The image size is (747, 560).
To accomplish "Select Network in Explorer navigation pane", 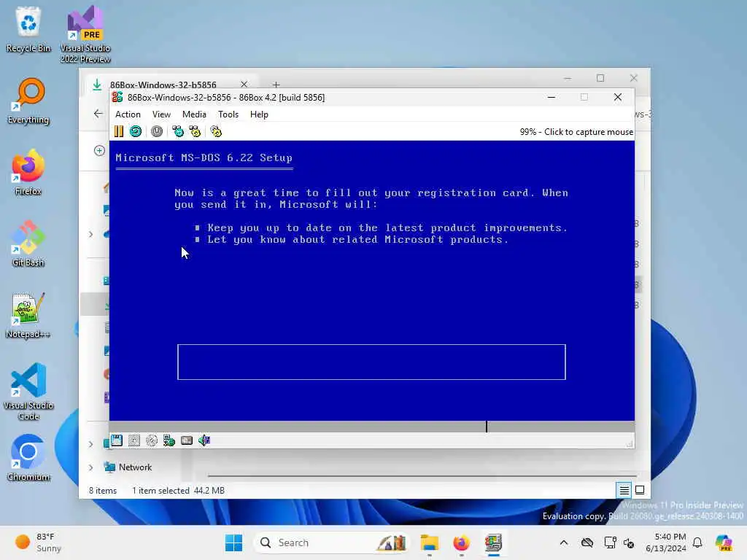I will pos(135,467).
